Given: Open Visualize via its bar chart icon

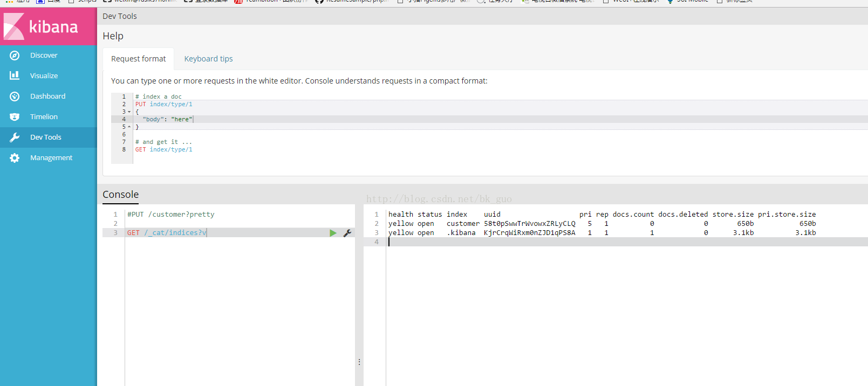Looking at the screenshot, I should point(15,76).
